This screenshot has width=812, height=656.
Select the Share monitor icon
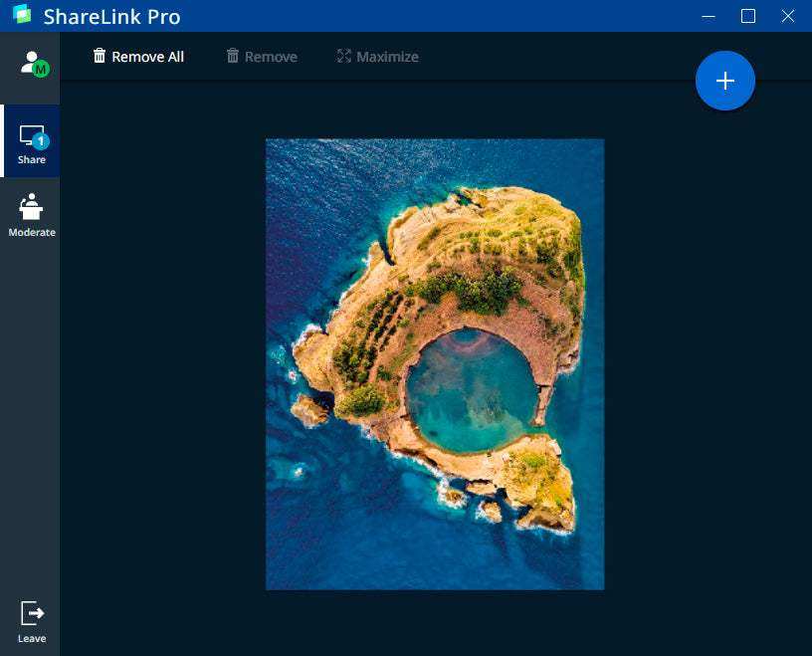30,137
